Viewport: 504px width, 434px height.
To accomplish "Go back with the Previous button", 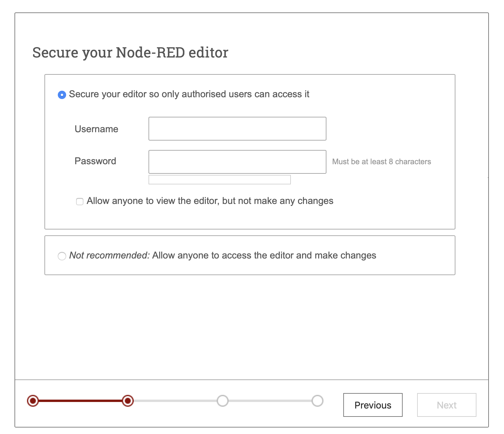I will 373,405.
